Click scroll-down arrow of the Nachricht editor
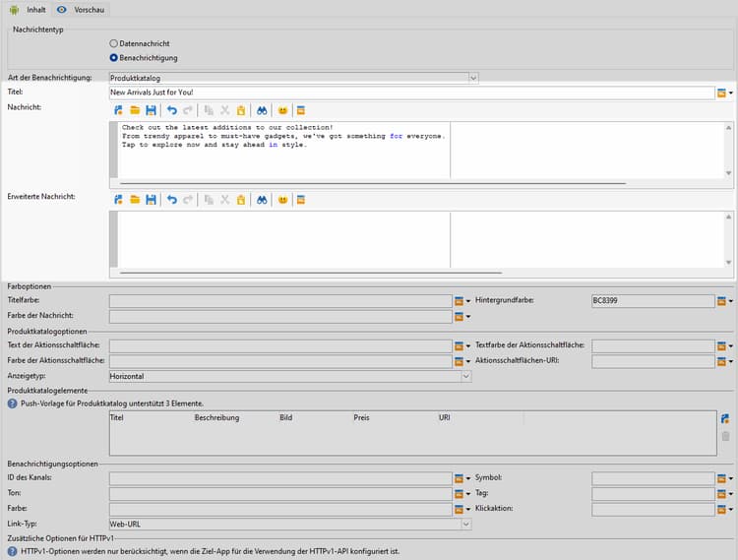738x560 pixels. point(728,173)
